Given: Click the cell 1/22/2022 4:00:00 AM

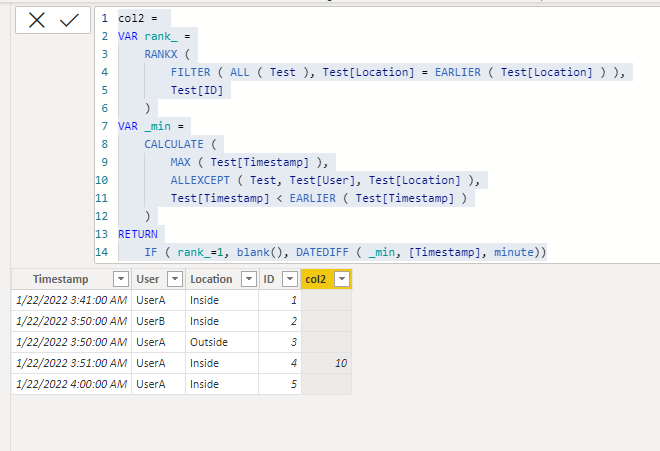Looking at the screenshot, I should [x=72, y=384].
